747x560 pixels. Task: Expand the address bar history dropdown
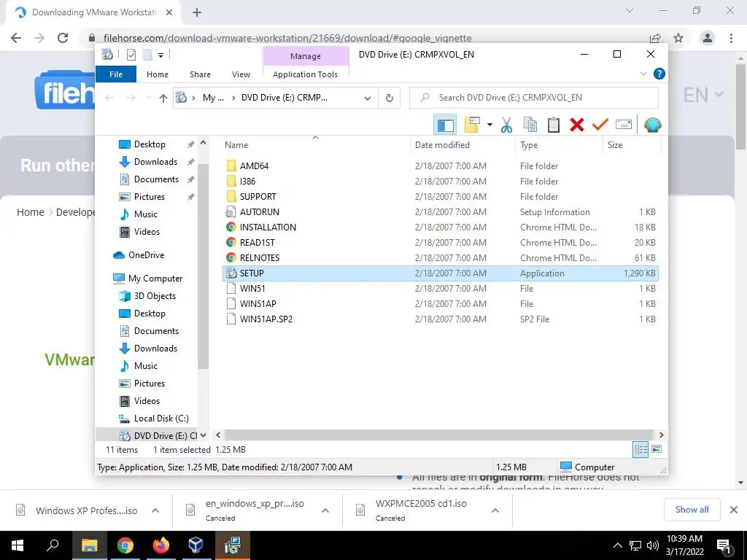[368, 98]
